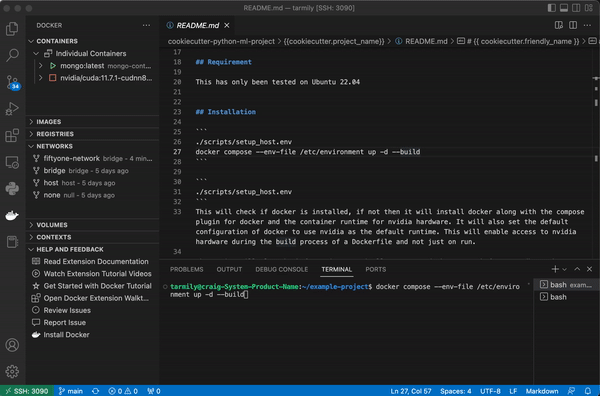Switch to the PROBLEMS panel tab
The width and height of the screenshot is (600, 396).
(x=187, y=269)
